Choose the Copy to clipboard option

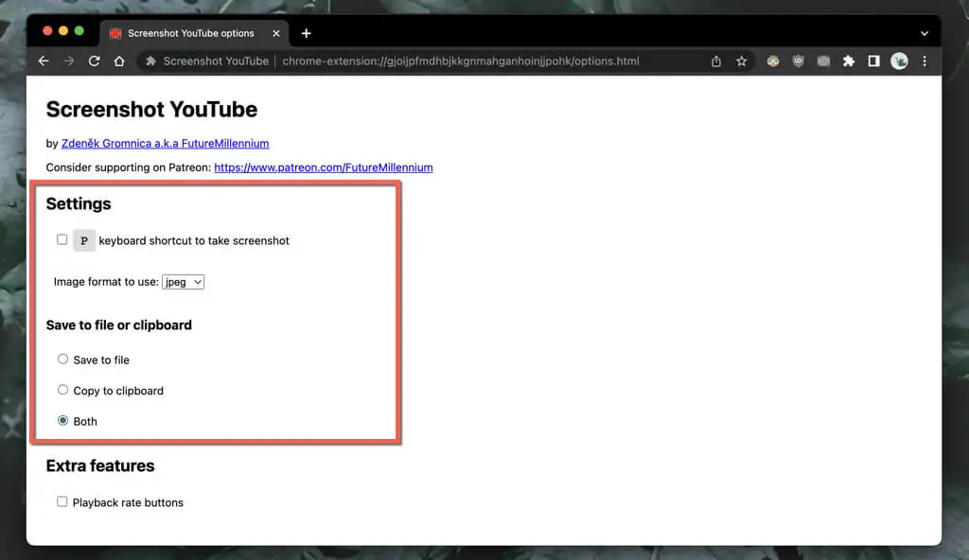[x=63, y=390]
